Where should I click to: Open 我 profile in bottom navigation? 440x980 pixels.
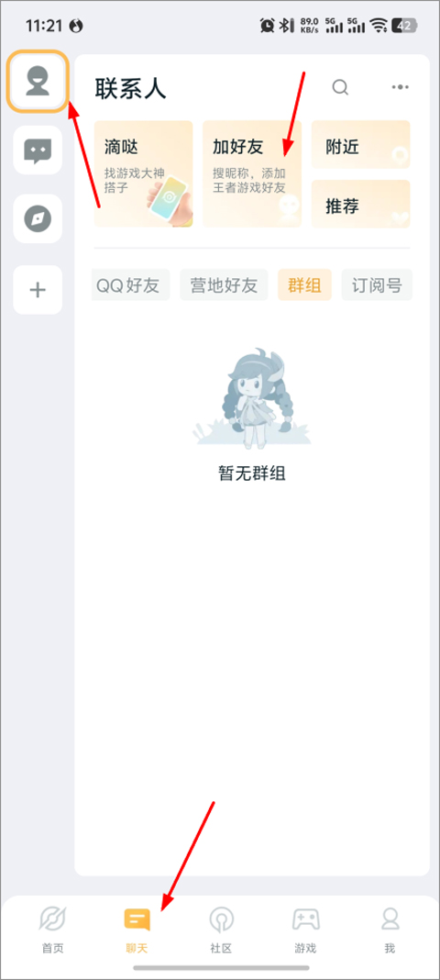390,930
